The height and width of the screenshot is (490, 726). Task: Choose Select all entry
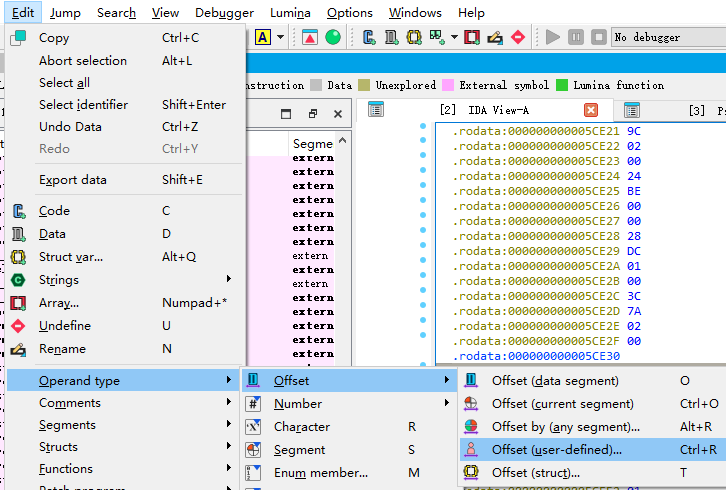(125, 82)
